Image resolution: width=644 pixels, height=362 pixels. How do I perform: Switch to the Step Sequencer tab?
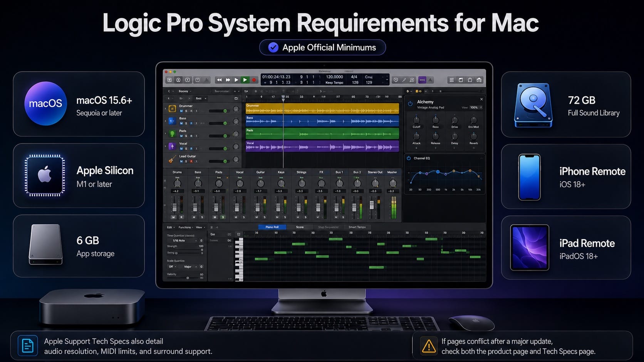(x=328, y=227)
